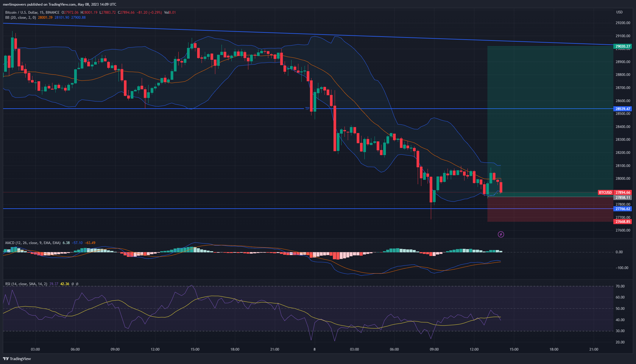Click the MACD histogram value 6.38
The image size is (636, 364).
coord(66,243)
